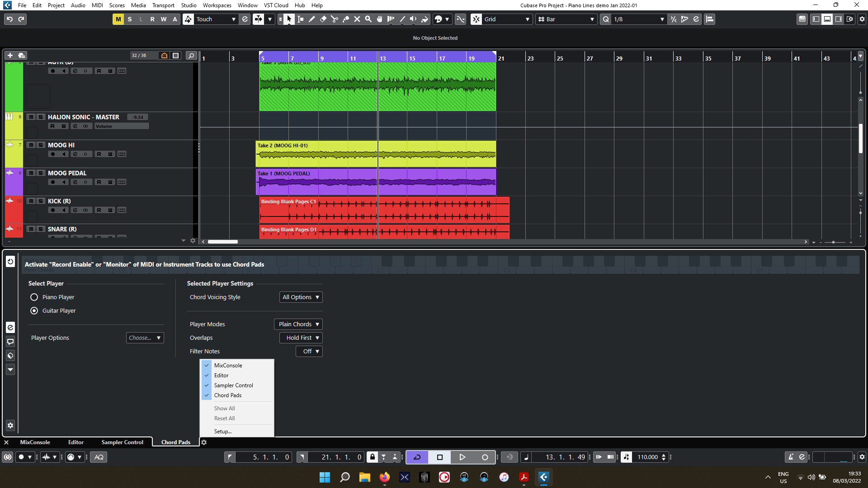Select the Glue tool

point(345,19)
